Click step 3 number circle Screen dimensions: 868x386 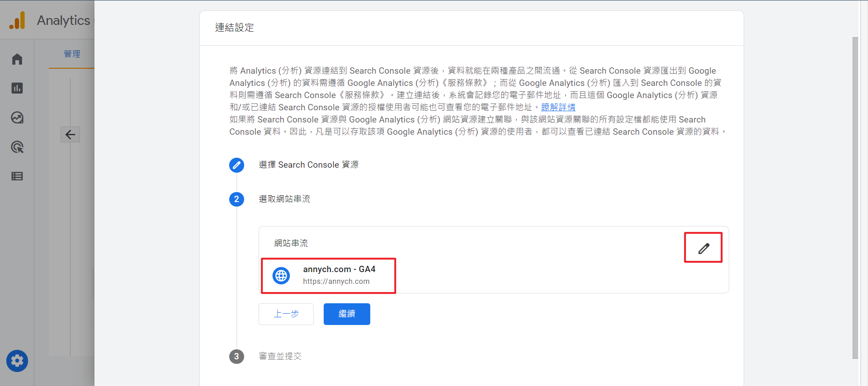coord(236,357)
